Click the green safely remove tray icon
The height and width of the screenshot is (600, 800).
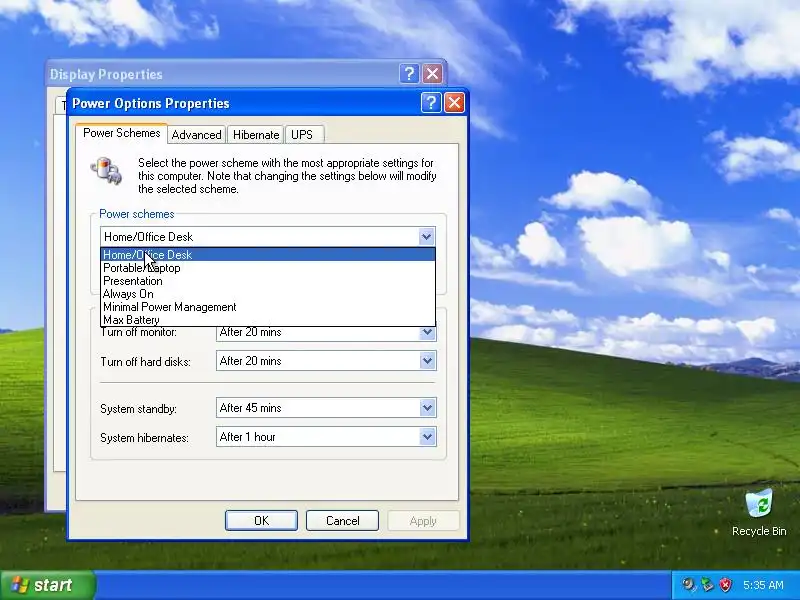click(707, 585)
